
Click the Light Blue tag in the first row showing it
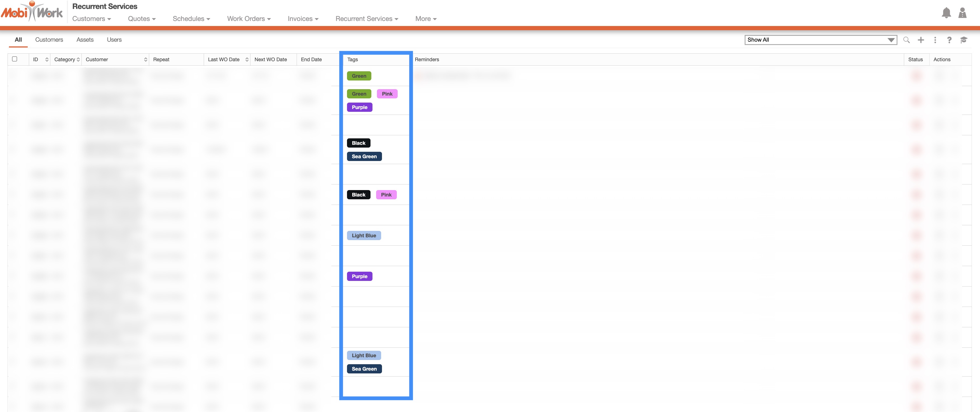[x=364, y=236]
